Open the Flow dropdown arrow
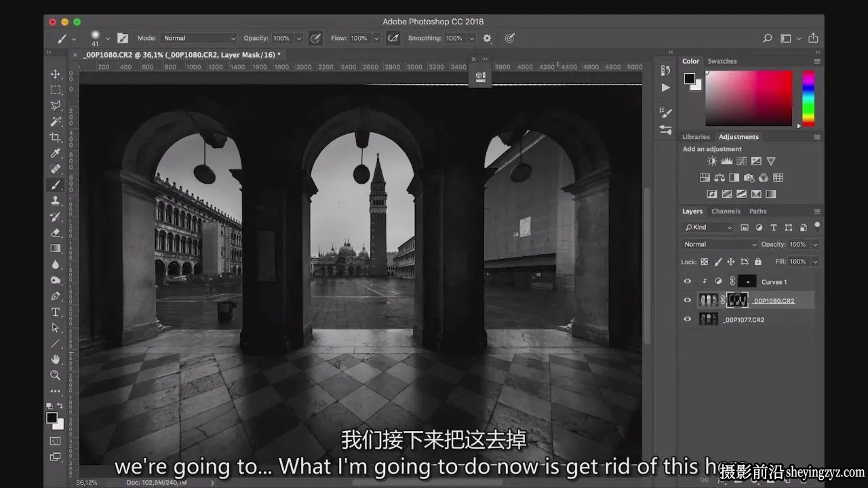 point(376,39)
